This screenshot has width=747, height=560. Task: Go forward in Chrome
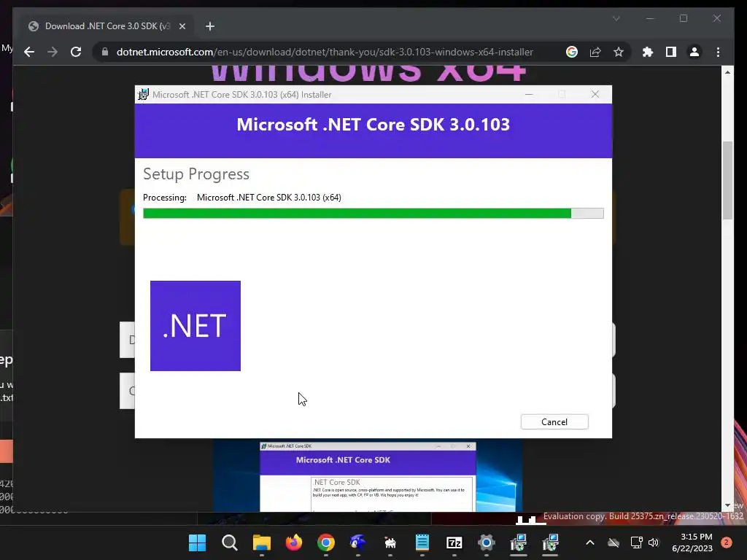pyautogui.click(x=53, y=52)
